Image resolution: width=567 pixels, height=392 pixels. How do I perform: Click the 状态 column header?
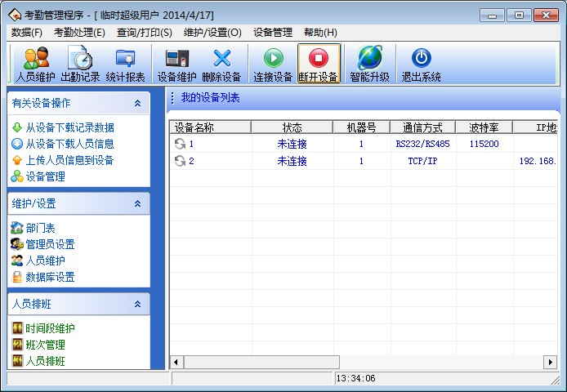point(292,127)
